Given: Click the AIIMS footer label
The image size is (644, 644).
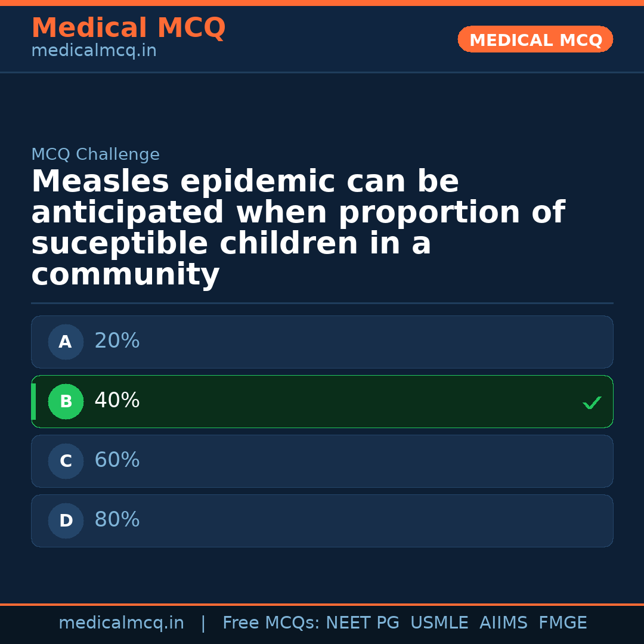Looking at the screenshot, I should pyautogui.click(x=503, y=623).
